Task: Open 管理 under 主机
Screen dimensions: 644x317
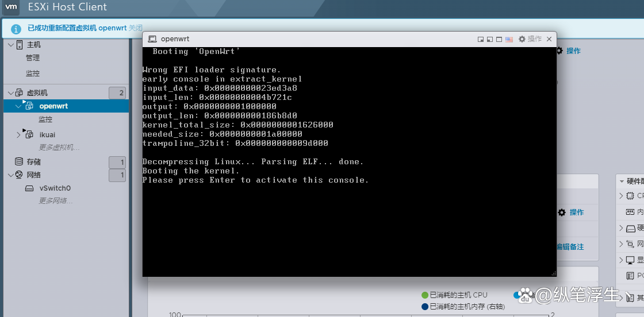Action: pyautogui.click(x=33, y=58)
